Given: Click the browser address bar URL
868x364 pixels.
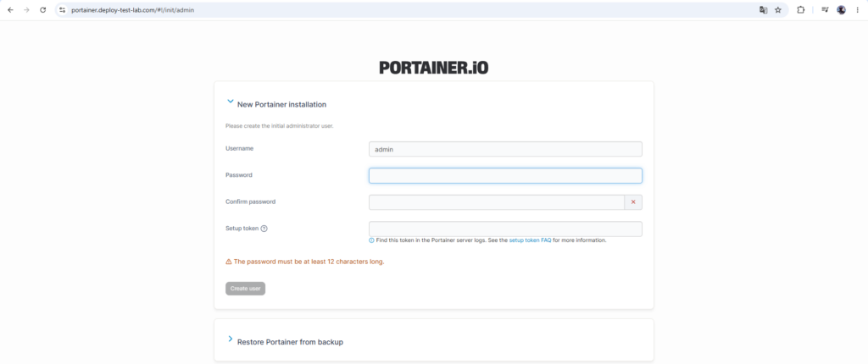Looking at the screenshot, I should (133, 10).
